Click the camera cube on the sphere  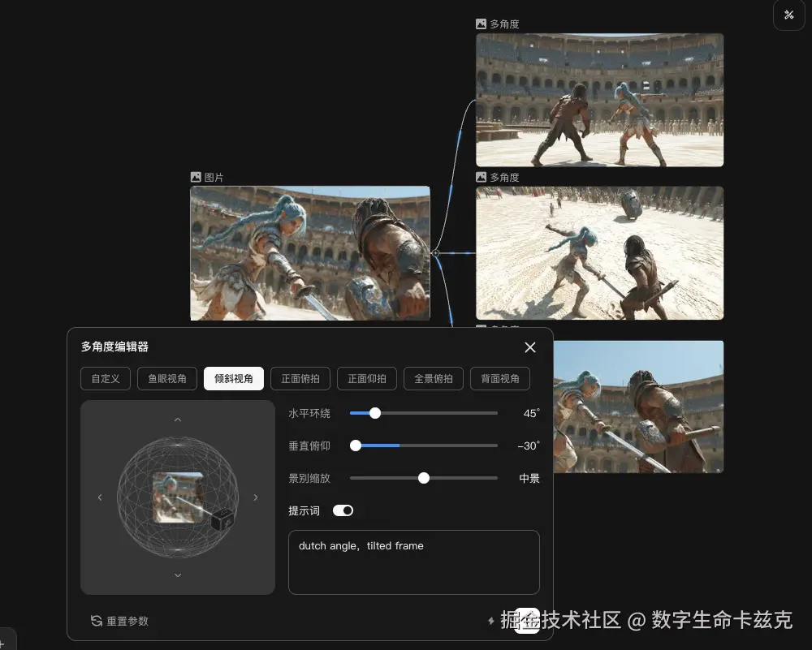click(x=223, y=519)
